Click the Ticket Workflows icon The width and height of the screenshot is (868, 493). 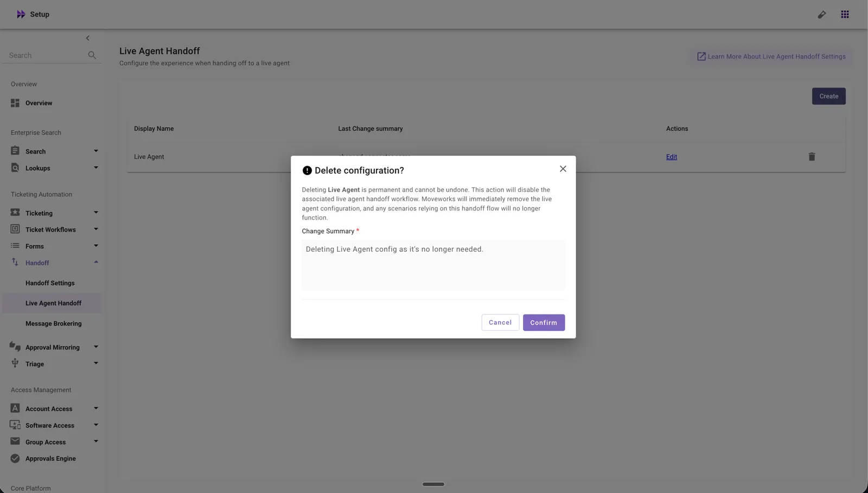(x=15, y=229)
